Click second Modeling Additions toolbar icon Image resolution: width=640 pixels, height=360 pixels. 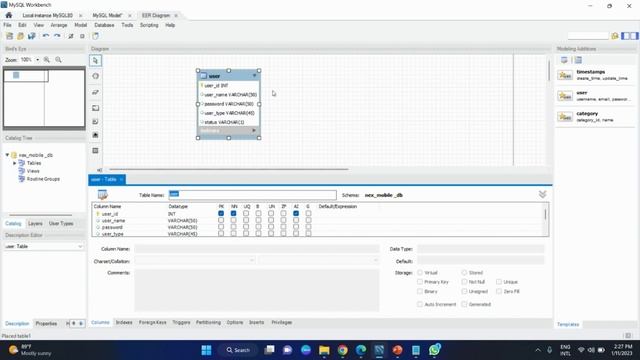tap(578, 60)
